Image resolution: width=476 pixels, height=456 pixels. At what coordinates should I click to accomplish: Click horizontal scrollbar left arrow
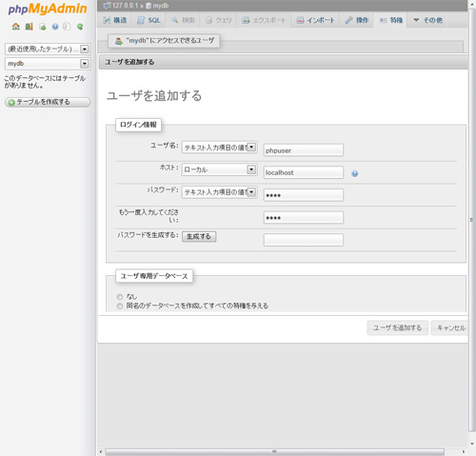[101, 452]
